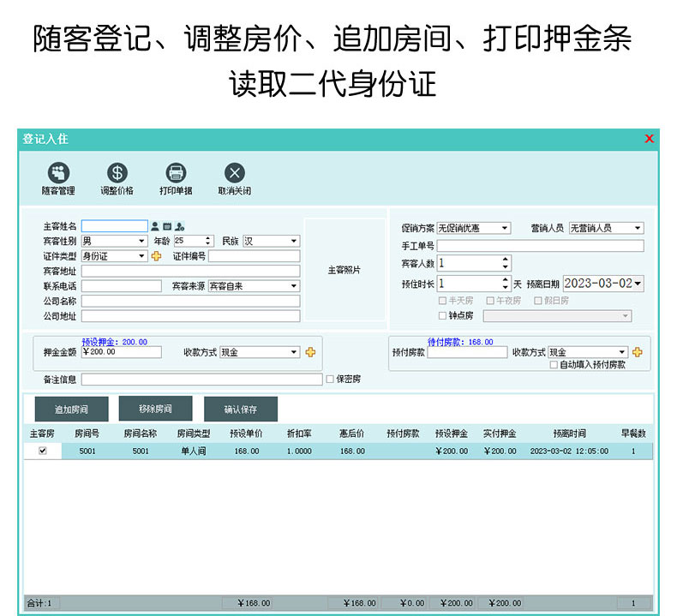
Task: Open the 预离日期 date picker dropdown
Action: [x=638, y=284]
